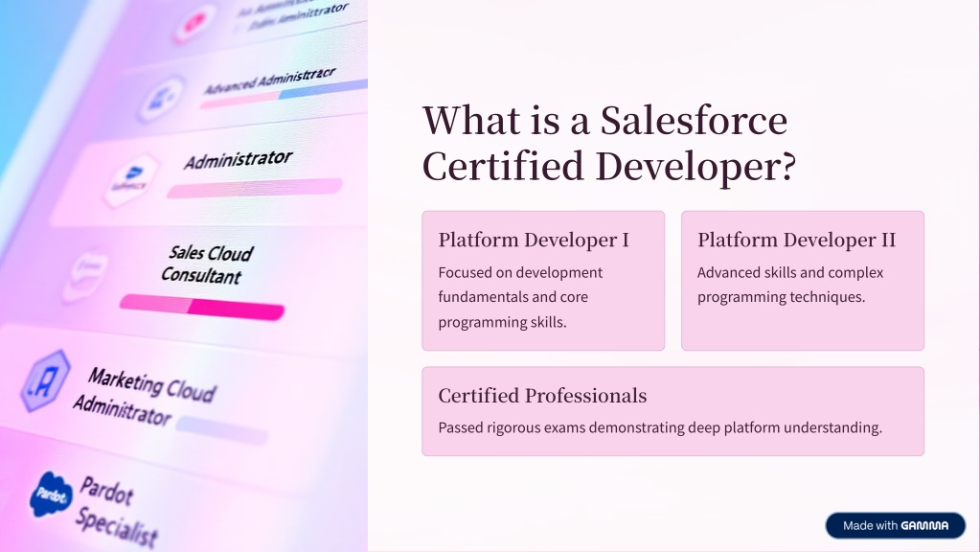Click the Advanced Administrator round badge icon
The image size is (980, 552).
(161, 99)
